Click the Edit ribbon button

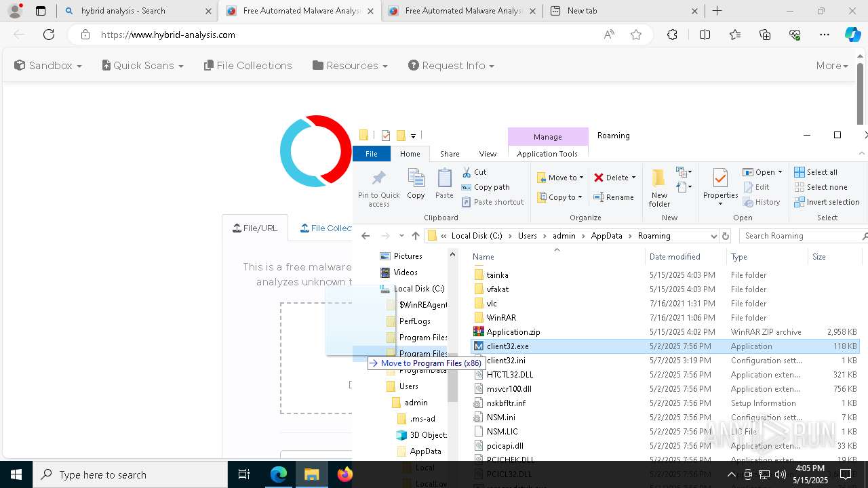(x=756, y=187)
